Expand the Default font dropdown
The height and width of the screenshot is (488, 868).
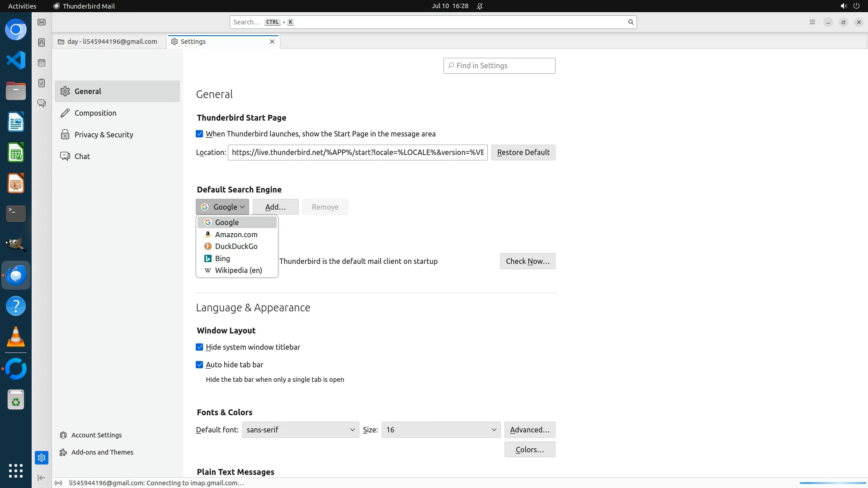click(x=300, y=430)
